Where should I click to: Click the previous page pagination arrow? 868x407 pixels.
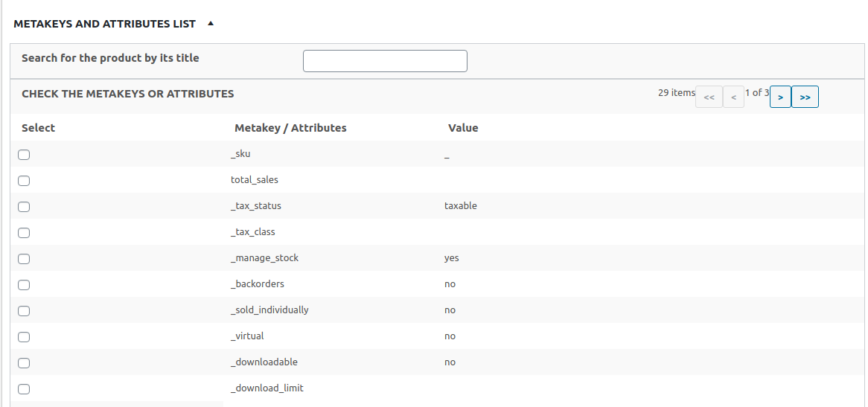click(733, 97)
